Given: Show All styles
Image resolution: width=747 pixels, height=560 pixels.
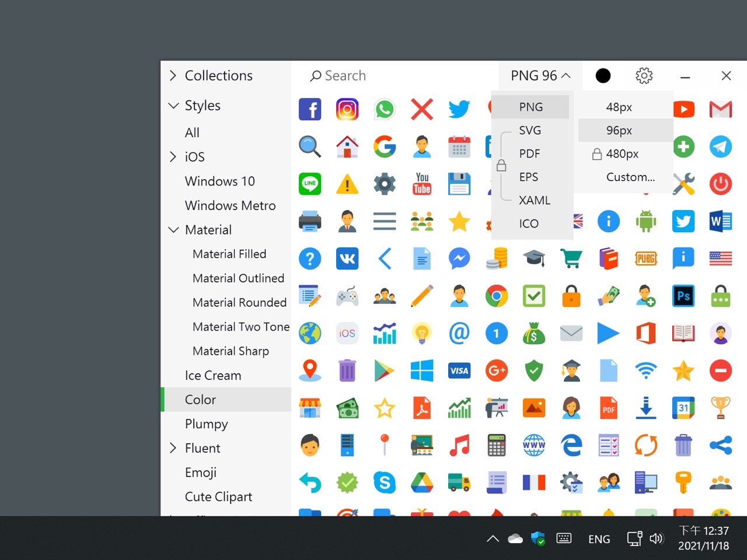Looking at the screenshot, I should (226, 132).
